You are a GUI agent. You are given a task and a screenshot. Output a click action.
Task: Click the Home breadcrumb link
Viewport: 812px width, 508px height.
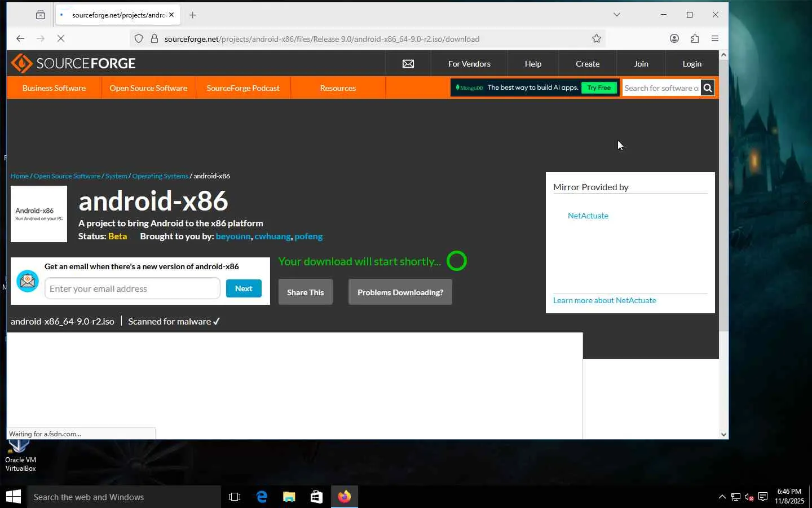point(19,176)
